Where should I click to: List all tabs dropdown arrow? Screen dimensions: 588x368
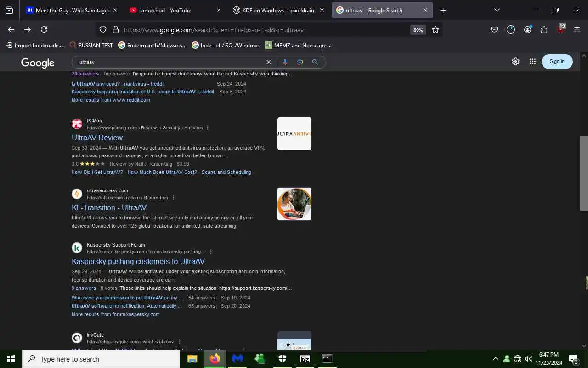pyautogui.click(x=497, y=10)
